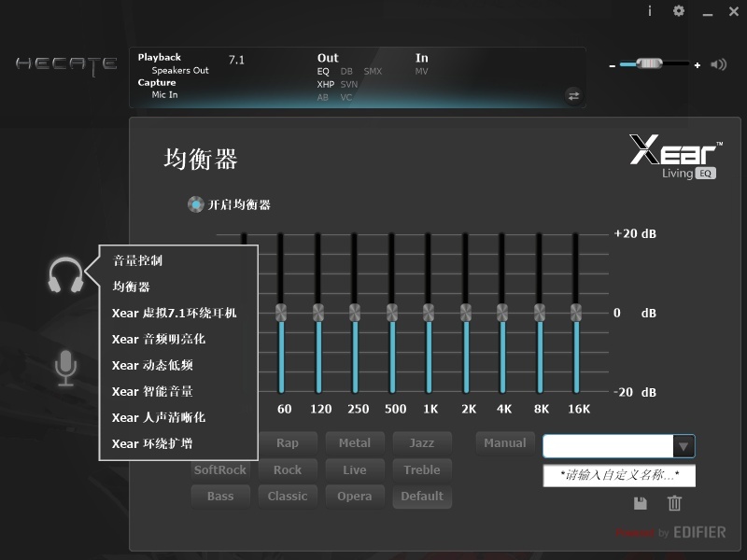Apply the SoftRock EQ preset
Screen dimensions: 747x560
tap(220, 470)
